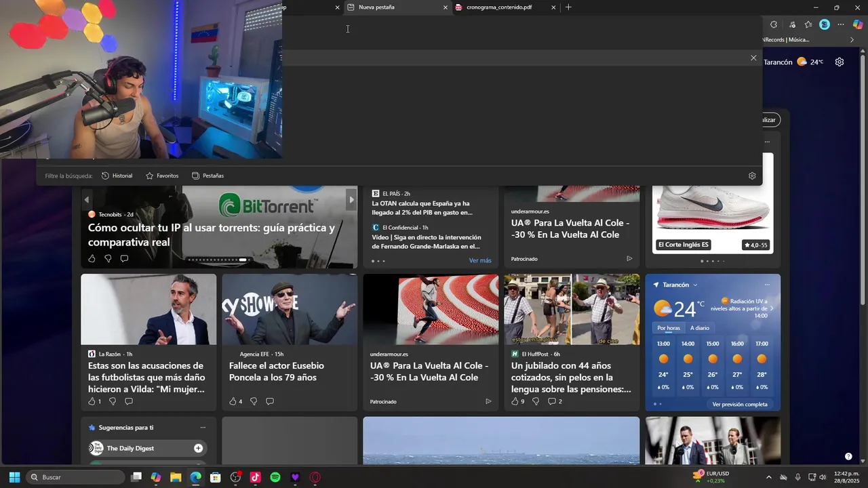Open the El HuffPost jubilado article

571,378
